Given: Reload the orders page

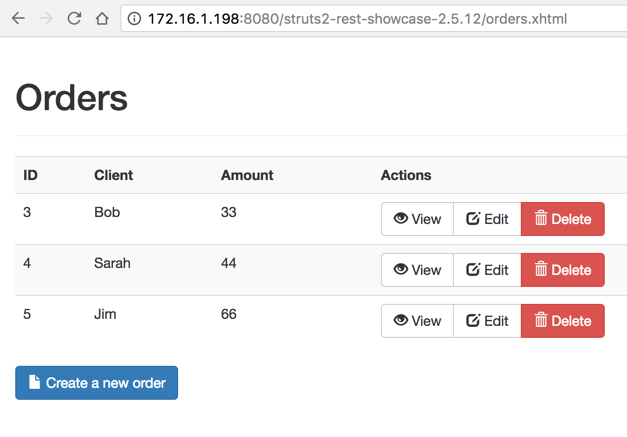Looking at the screenshot, I should tap(74, 18).
